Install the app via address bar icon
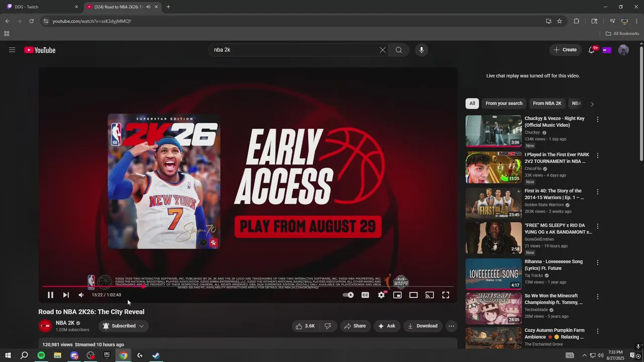 click(x=548, y=21)
